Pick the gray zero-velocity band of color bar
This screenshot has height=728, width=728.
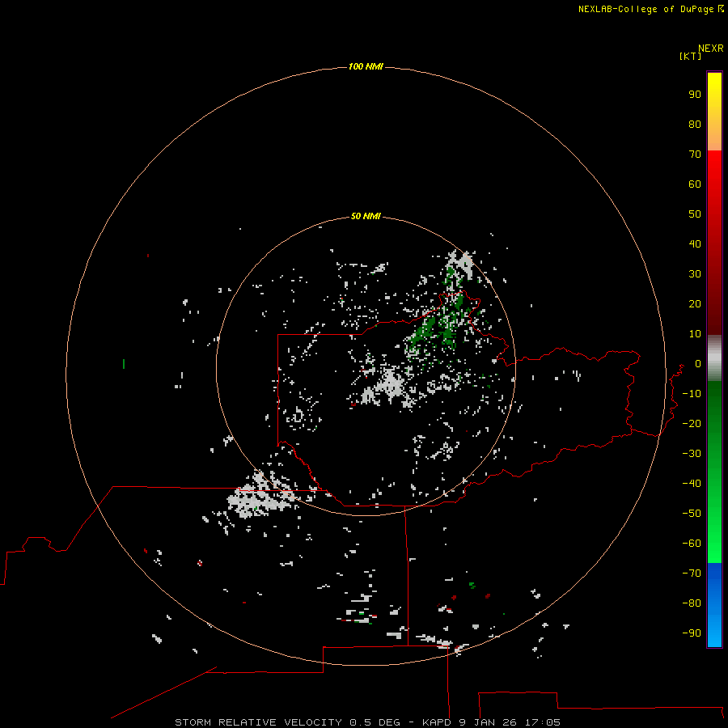[x=714, y=358]
